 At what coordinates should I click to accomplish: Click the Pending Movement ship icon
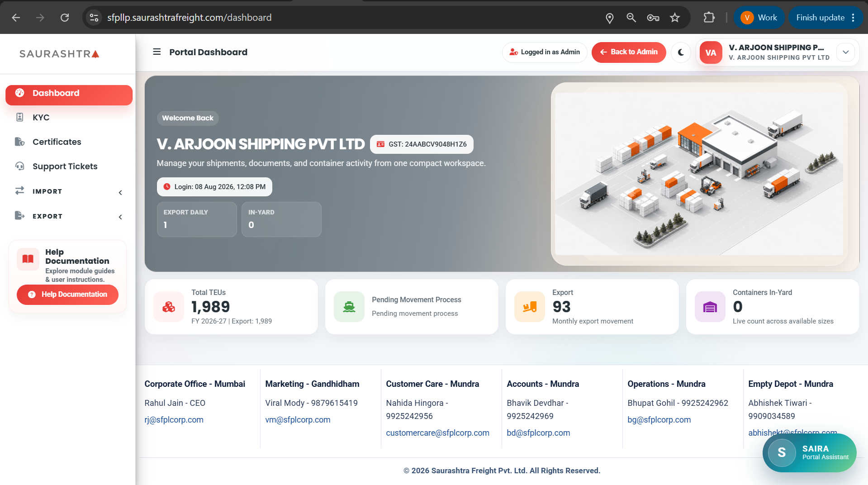click(x=349, y=307)
